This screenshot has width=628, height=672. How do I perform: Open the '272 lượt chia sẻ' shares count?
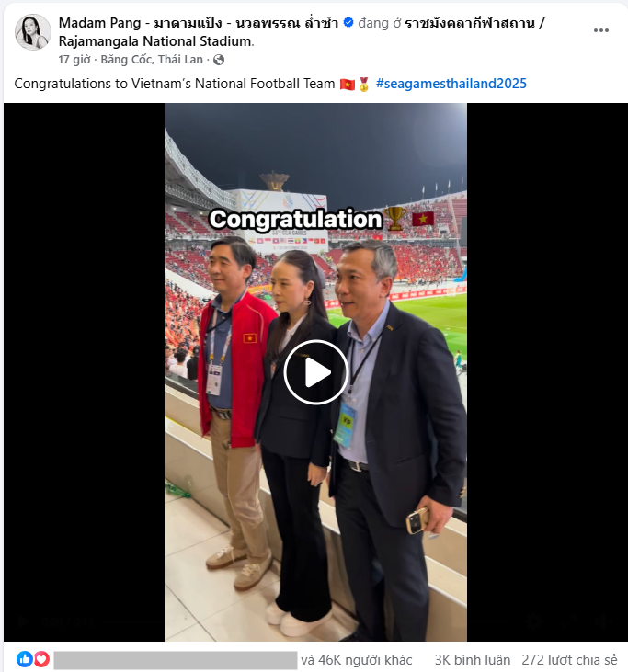point(569,660)
